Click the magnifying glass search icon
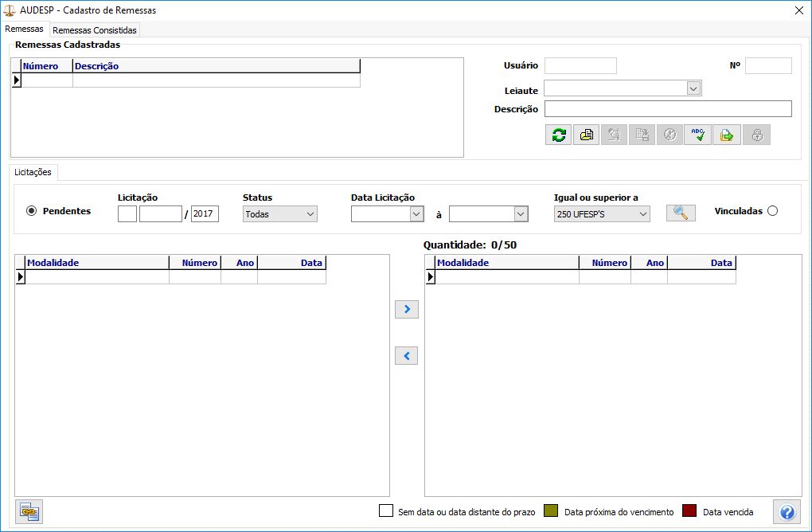Screen dimensions: 812x532 (681, 213)
